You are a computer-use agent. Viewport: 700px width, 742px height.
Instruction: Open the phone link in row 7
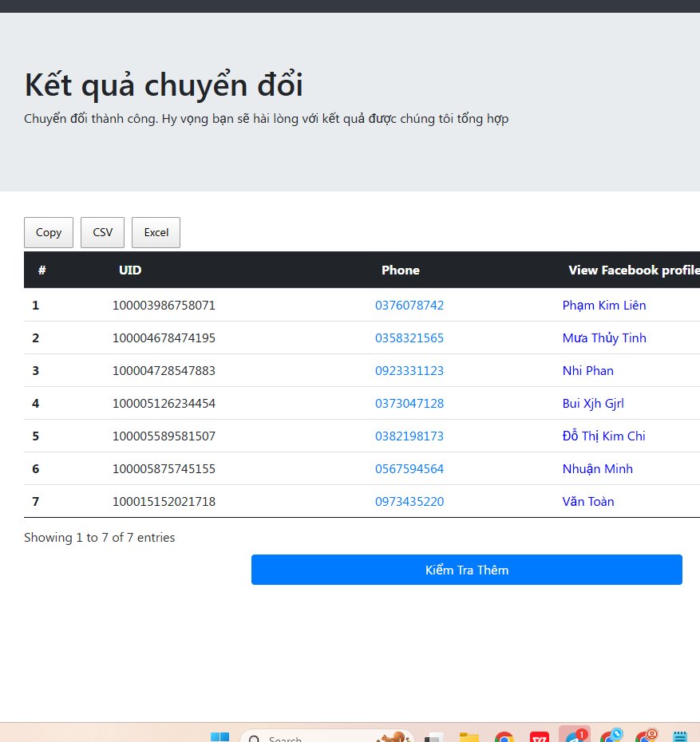click(x=409, y=502)
